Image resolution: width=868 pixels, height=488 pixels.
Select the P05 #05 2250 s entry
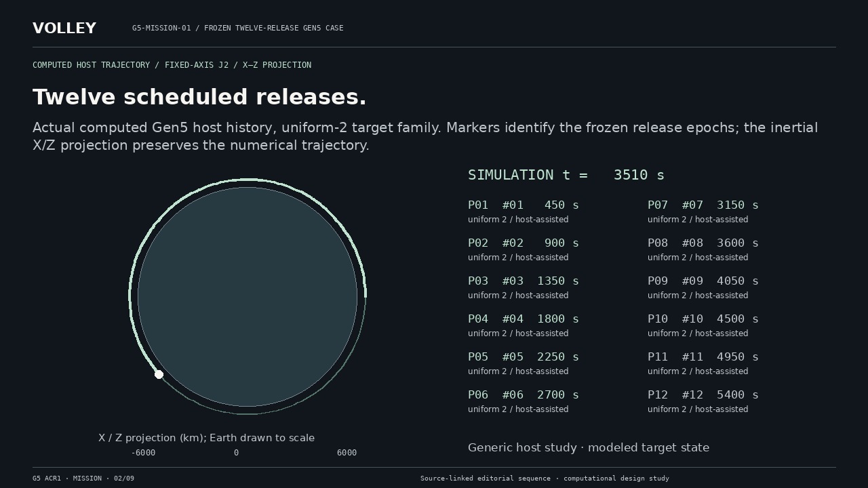tap(524, 357)
